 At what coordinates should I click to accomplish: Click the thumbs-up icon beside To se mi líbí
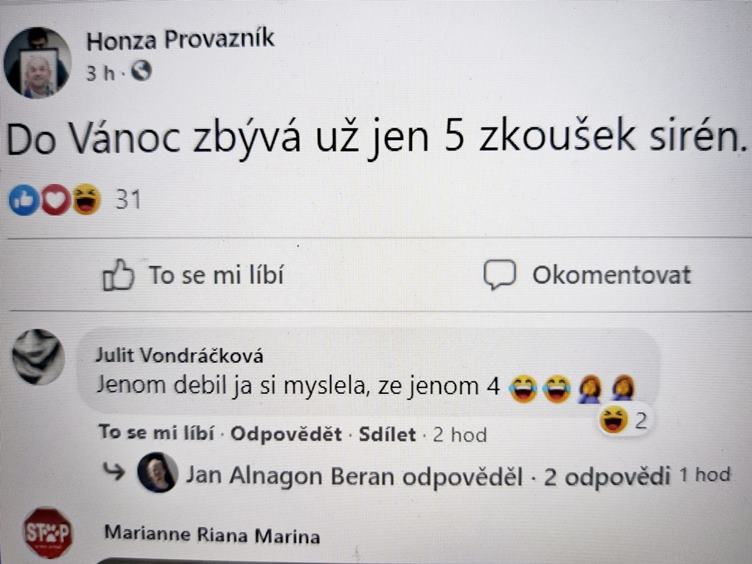tap(118, 275)
